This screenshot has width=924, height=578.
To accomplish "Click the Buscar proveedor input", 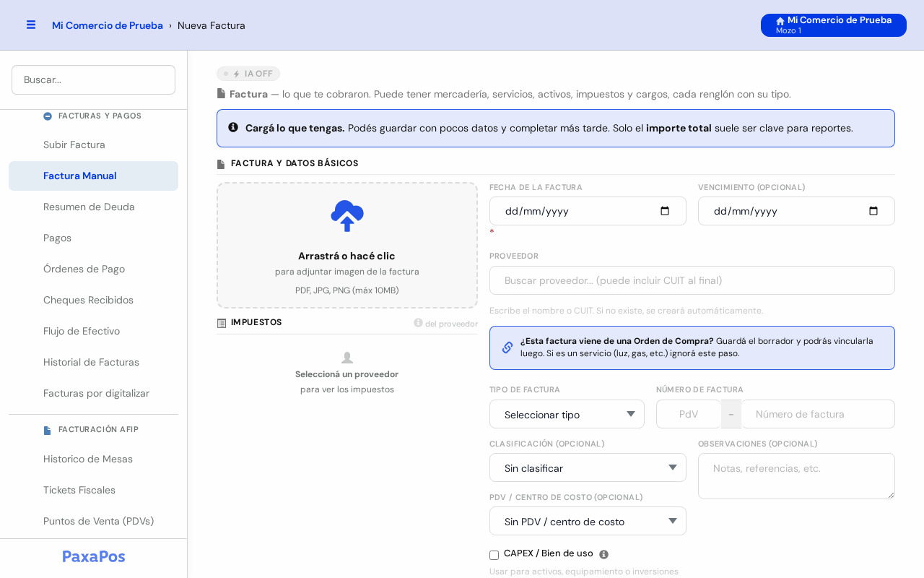I will pyautogui.click(x=692, y=280).
